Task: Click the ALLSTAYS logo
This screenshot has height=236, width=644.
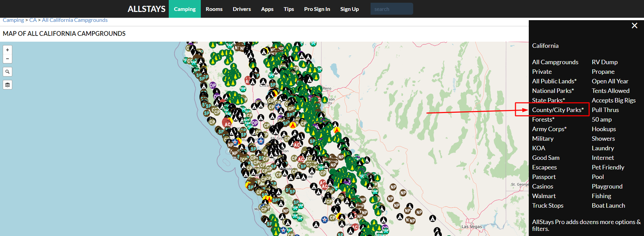Action: click(147, 9)
